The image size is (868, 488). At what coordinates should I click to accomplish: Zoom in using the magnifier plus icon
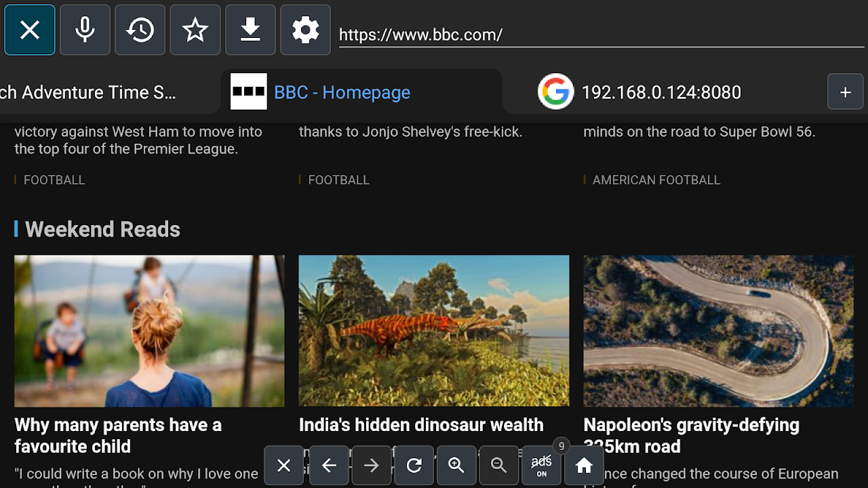click(x=456, y=466)
